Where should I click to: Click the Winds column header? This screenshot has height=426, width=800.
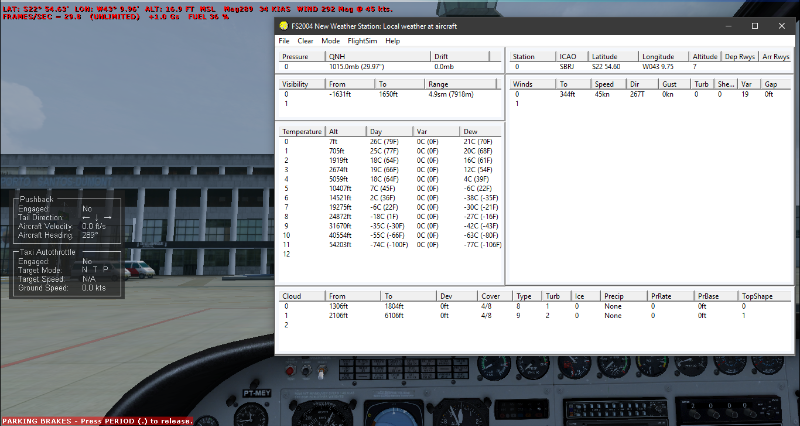[533, 84]
